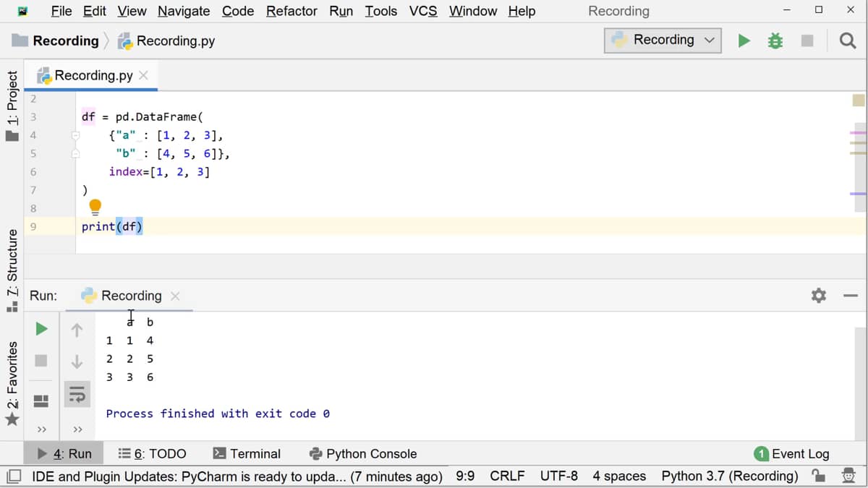
Task: Click the gray Stop icon in top toolbar
Action: 807,40
